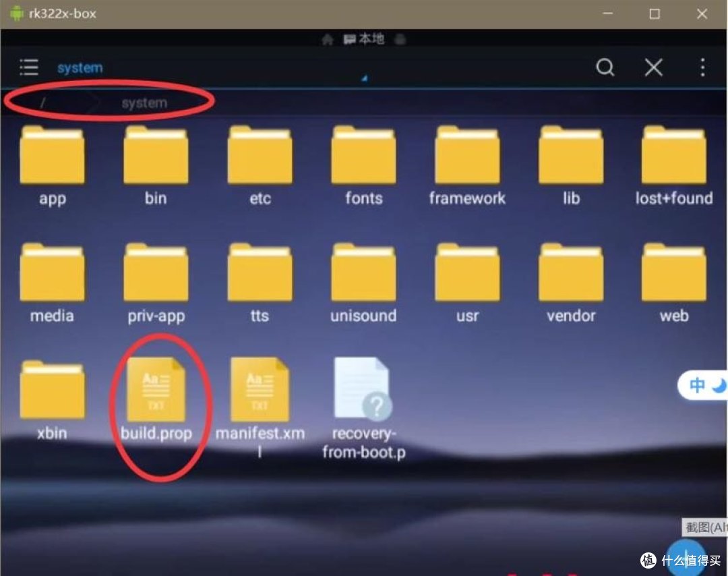
Task: Close the current tab with X icon
Action: [653, 68]
